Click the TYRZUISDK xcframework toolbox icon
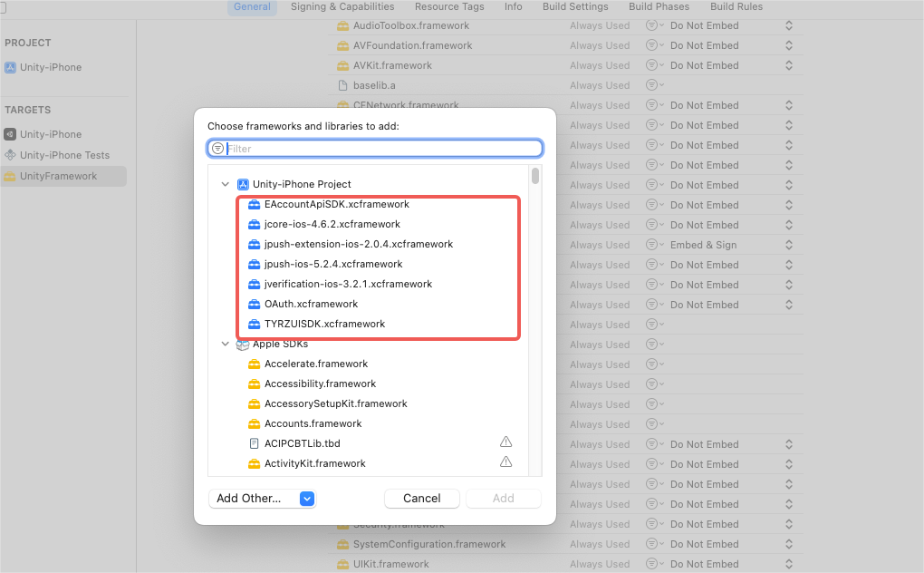 click(254, 325)
